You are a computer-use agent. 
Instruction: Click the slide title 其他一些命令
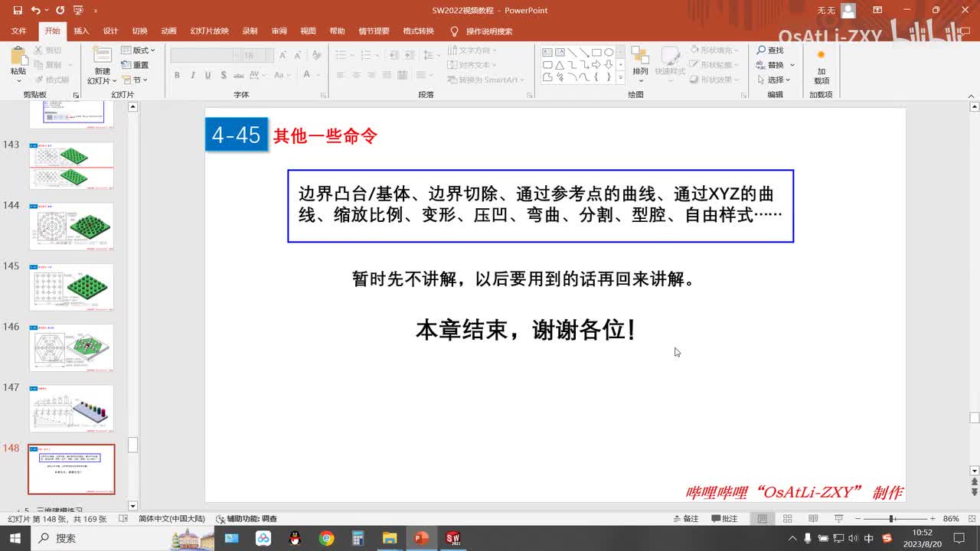(x=325, y=136)
